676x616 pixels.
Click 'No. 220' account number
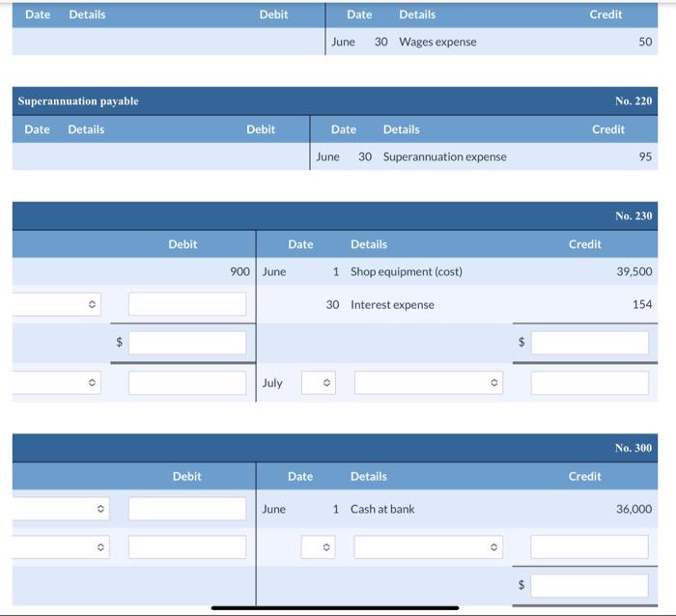[x=634, y=100]
